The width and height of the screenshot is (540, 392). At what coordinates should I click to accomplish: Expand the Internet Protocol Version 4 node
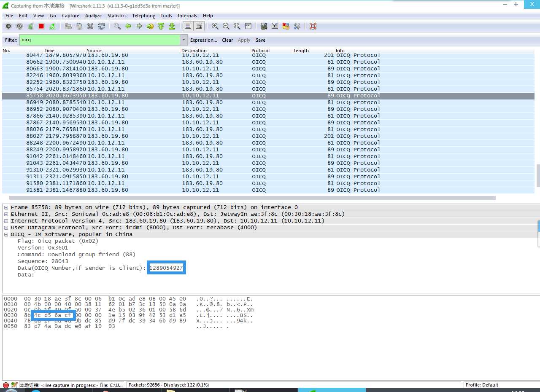tap(6, 221)
